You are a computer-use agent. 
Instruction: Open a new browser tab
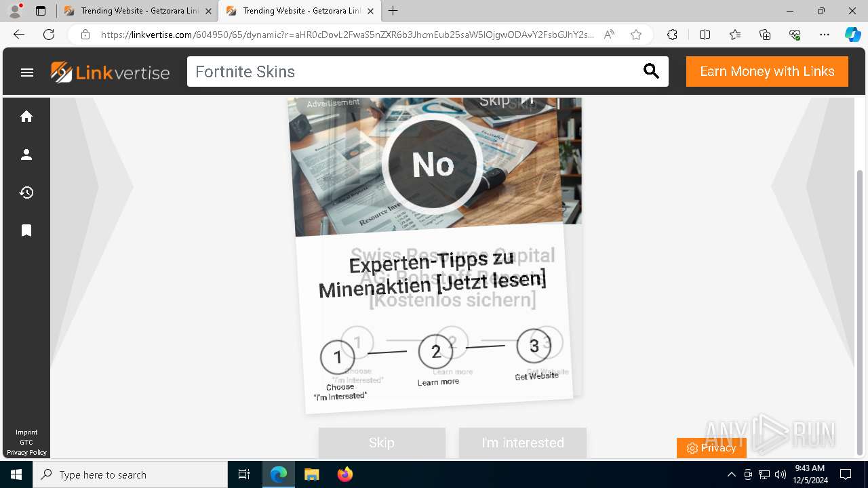click(393, 11)
